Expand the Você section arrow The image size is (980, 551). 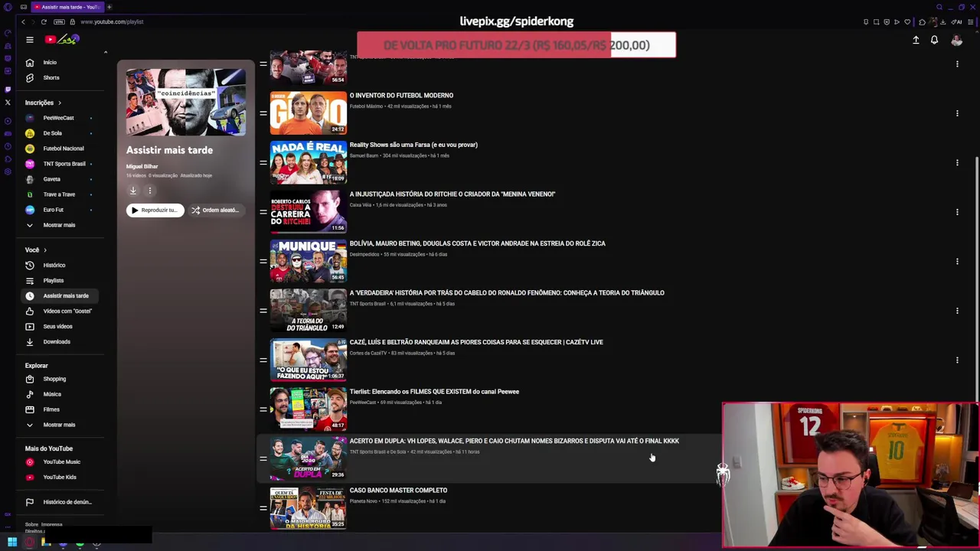click(44, 249)
